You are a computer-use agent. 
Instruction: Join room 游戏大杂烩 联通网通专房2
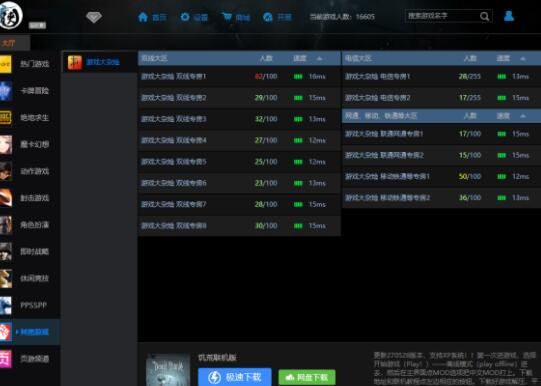tap(441, 155)
